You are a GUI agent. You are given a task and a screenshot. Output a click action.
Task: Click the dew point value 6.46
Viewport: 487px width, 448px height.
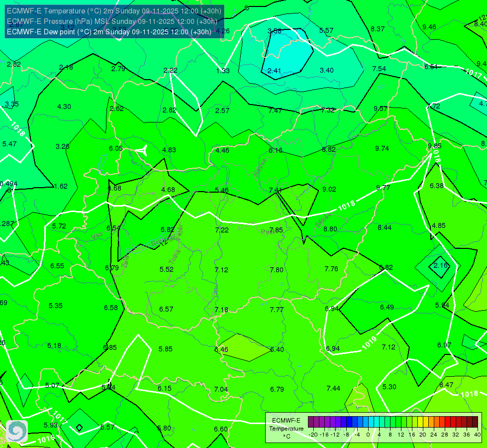pos(221,350)
